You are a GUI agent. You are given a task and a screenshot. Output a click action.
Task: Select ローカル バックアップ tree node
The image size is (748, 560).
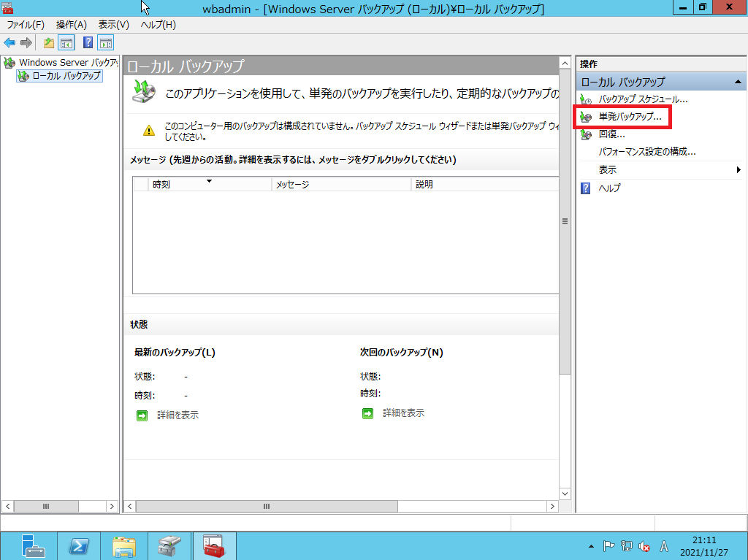coord(59,75)
